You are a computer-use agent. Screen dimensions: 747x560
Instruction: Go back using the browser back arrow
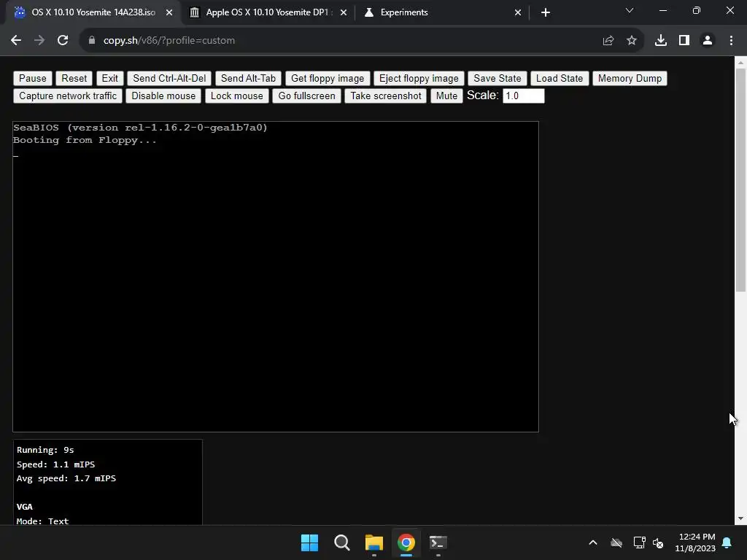point(16,41)
